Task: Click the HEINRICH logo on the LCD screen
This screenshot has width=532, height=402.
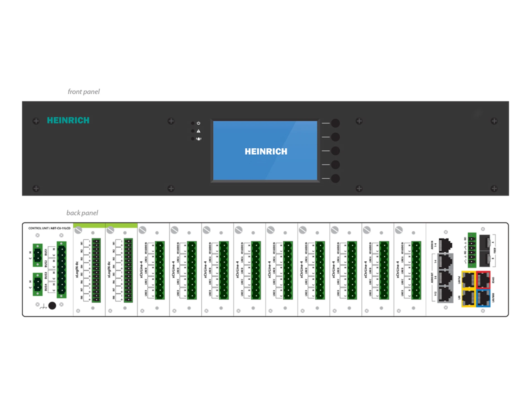Action: [x=266, y=151]
